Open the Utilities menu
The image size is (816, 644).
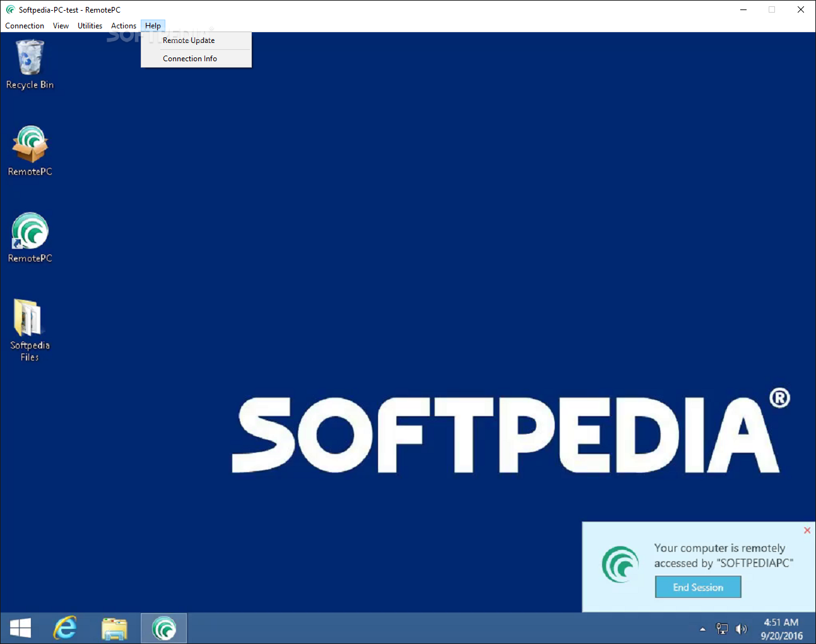click(x=90, y=26)
